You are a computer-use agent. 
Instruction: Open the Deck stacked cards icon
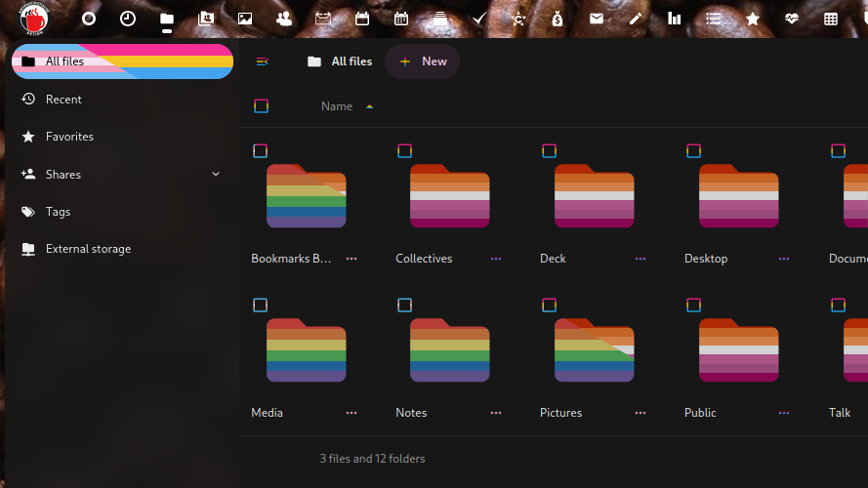(x=440, y=19)
